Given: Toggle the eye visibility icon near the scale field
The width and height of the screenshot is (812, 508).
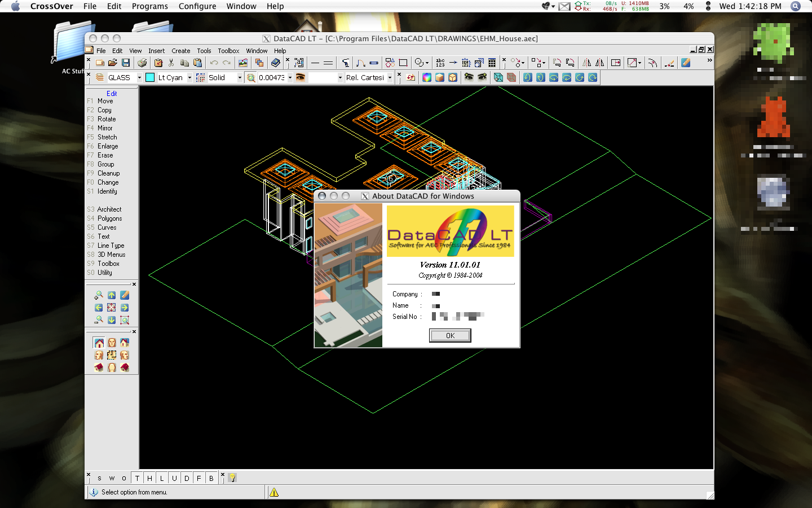Looking at the screenshot, I should coord(300,76).
